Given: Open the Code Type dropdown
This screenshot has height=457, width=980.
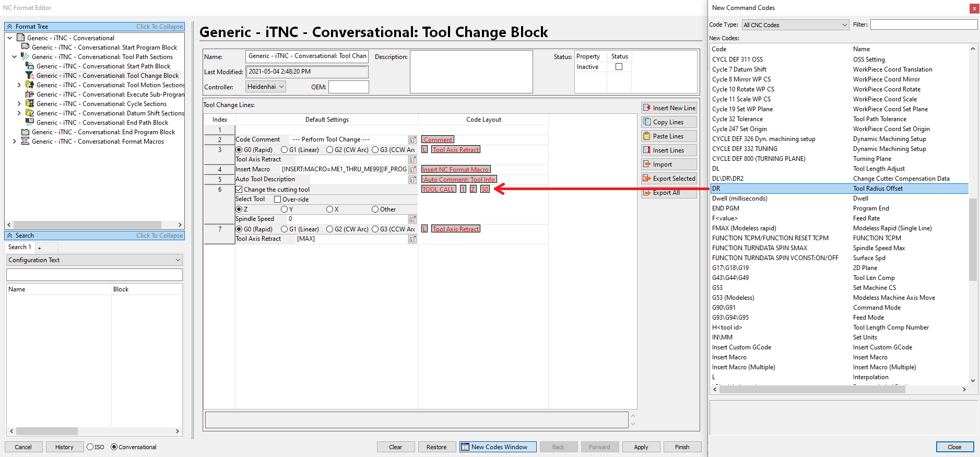Looking at the screenshot, I should (x=795, y=25).
